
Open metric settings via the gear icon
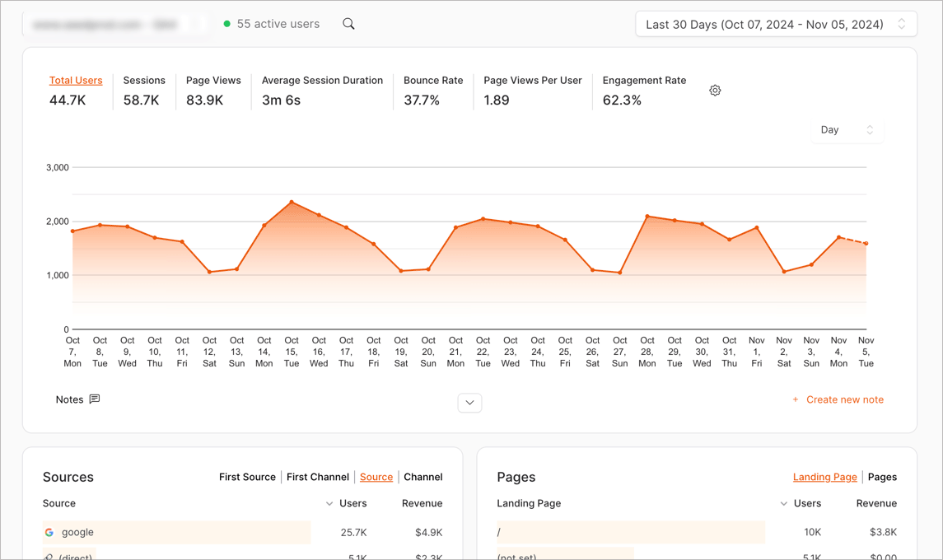pos(714,90)
